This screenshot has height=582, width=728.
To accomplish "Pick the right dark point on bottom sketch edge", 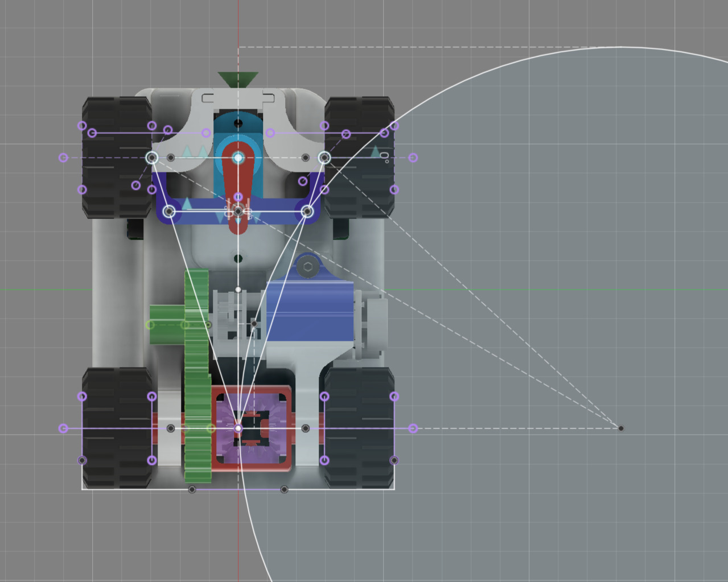I will pos(284,489).
